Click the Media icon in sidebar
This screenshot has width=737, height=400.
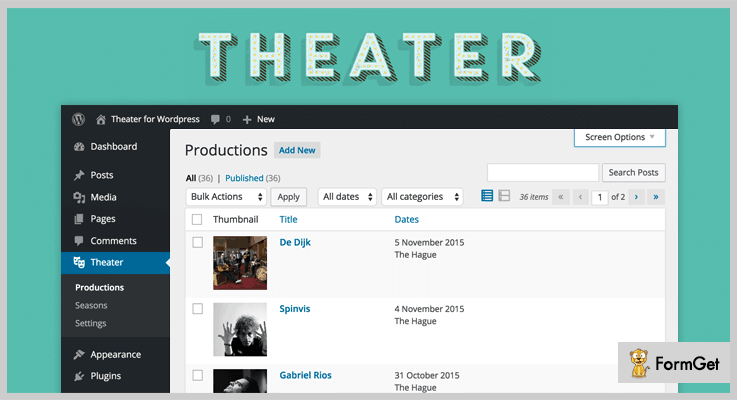pos(79,197)
